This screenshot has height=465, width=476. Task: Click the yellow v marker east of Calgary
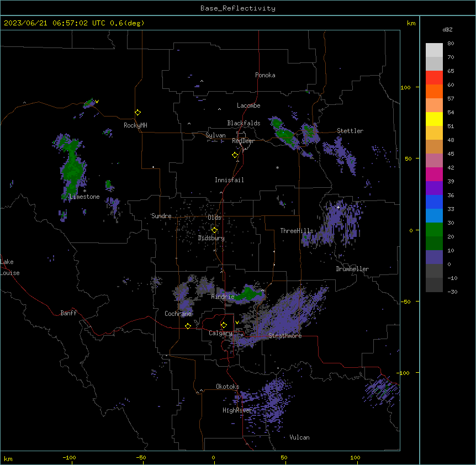coord(237,323)
